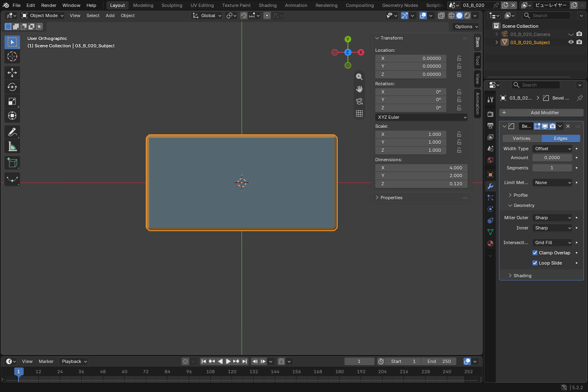
Task: Open the Material properties tab icon
Action: coord(490,243)
